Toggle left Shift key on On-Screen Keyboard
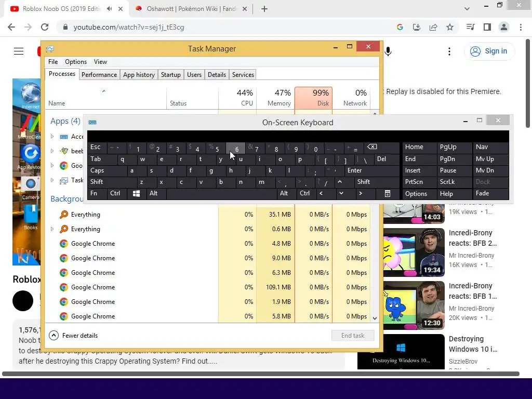Image resolution: width=532 pixels, height=399 pixels. coord(112,182)
